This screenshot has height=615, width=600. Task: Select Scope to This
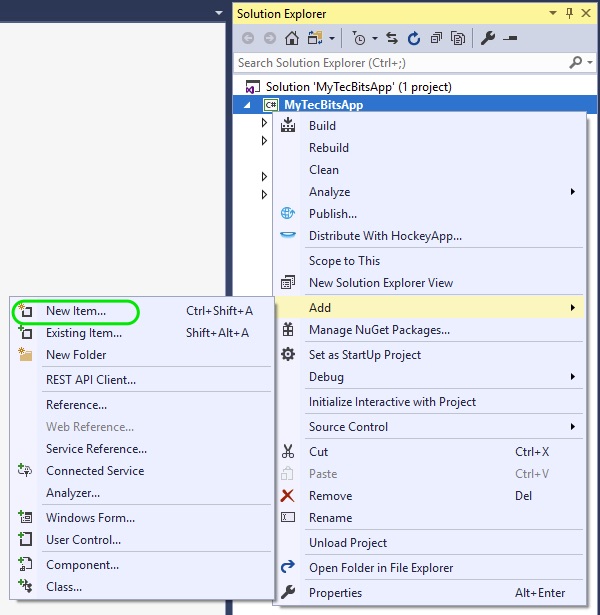(x=429, y=261)
